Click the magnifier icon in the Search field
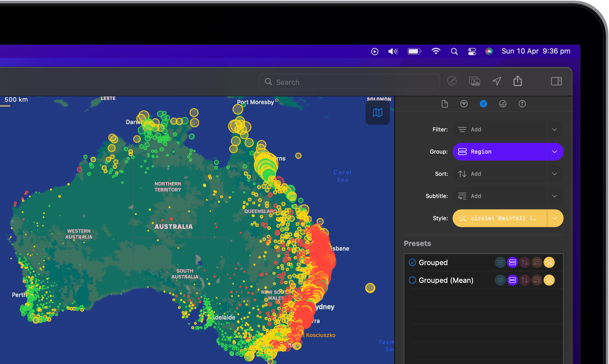 click(x=269, y=82)
